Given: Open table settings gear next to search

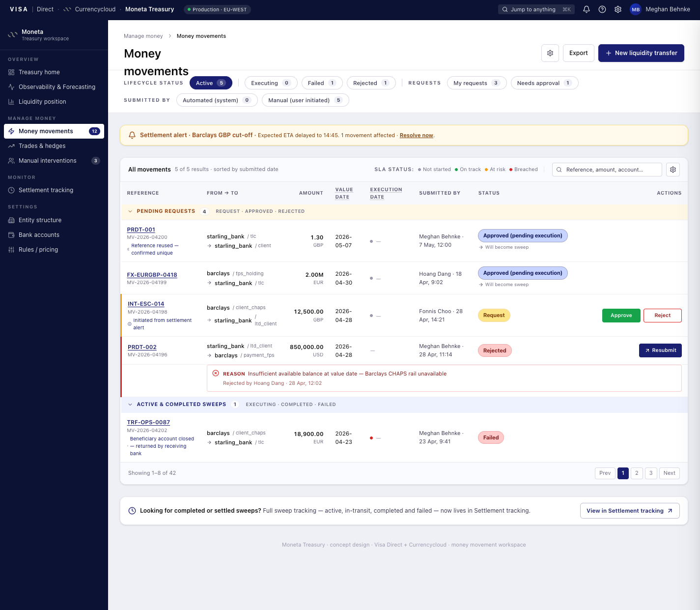Looking at the screenshot, I should click(673, 170).
